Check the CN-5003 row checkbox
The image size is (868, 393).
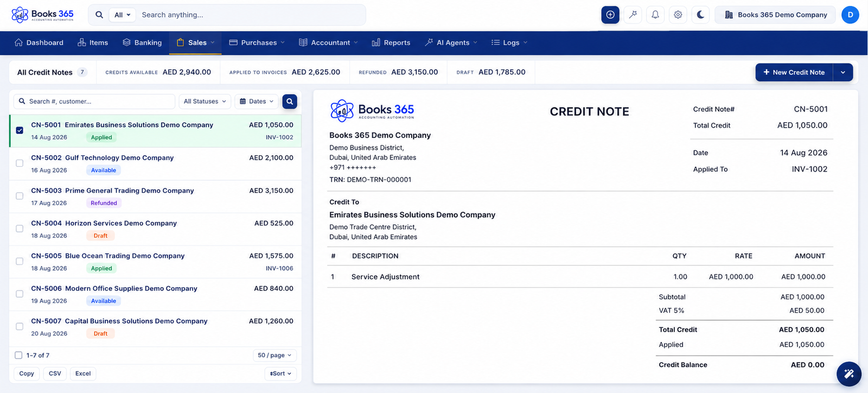click(20, 196)
